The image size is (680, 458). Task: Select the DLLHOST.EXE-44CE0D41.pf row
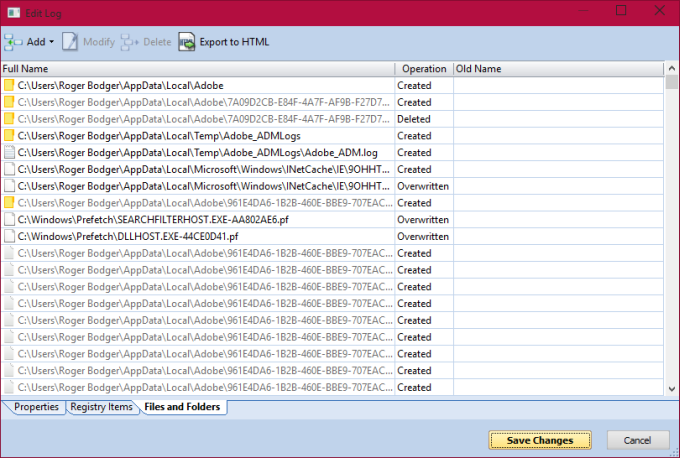tap(332, 236)
